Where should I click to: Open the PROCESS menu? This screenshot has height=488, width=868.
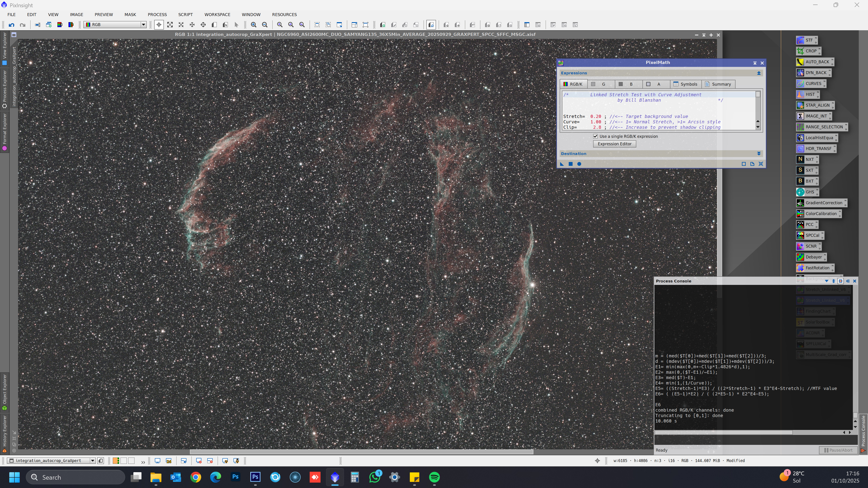157,14
